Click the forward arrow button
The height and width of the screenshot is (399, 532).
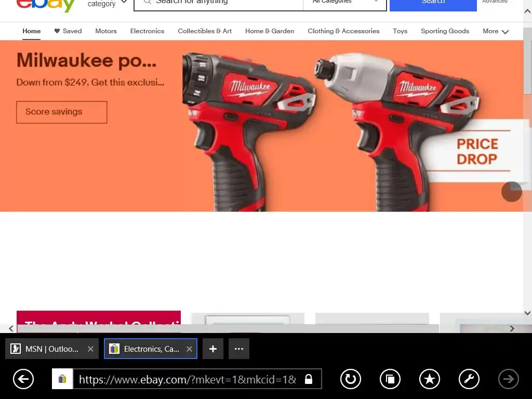click(x=508, y=379)
